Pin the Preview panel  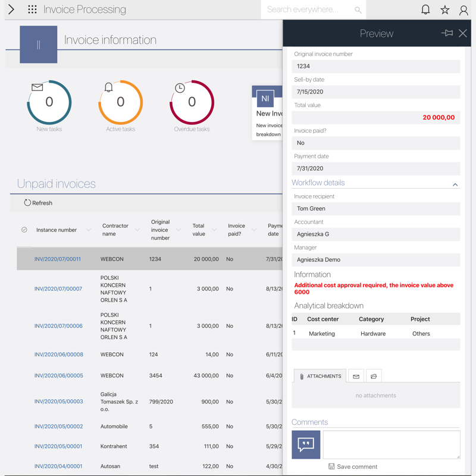[447, 33]
